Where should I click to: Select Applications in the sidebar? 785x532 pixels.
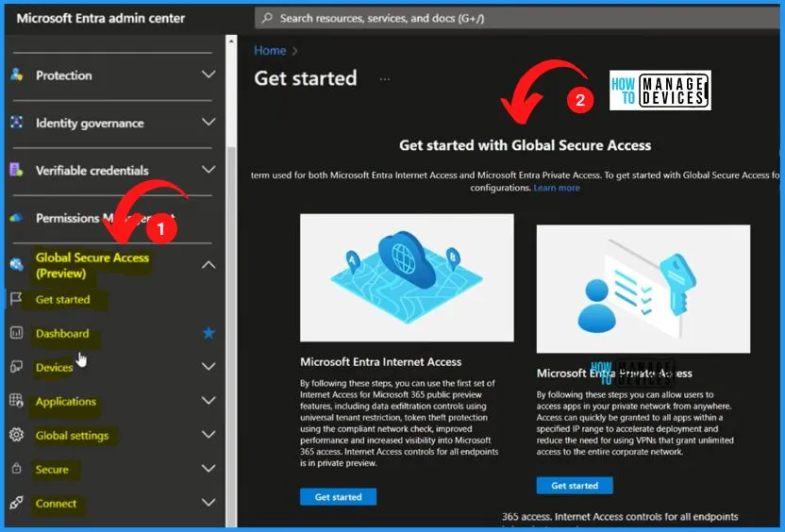[x=66, y=402]
